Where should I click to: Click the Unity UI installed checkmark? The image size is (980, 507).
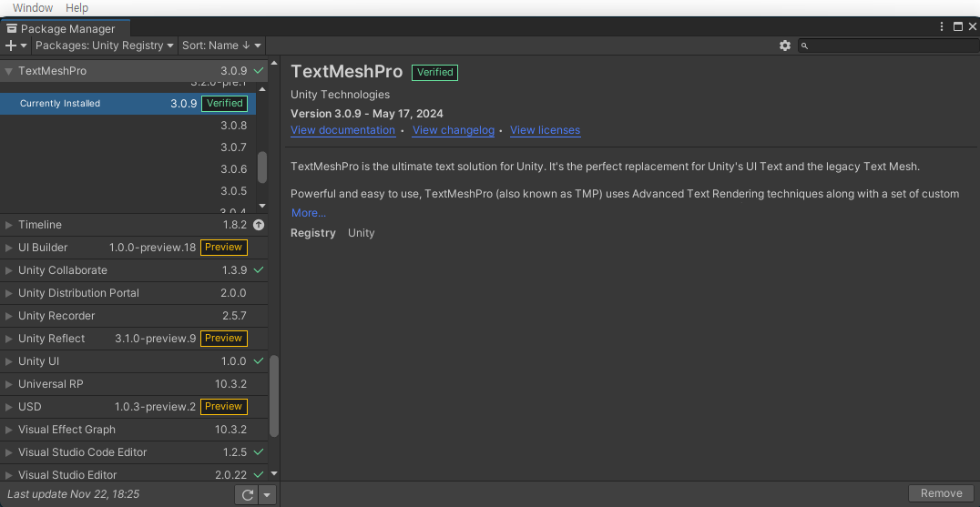(x=259, y=360)
